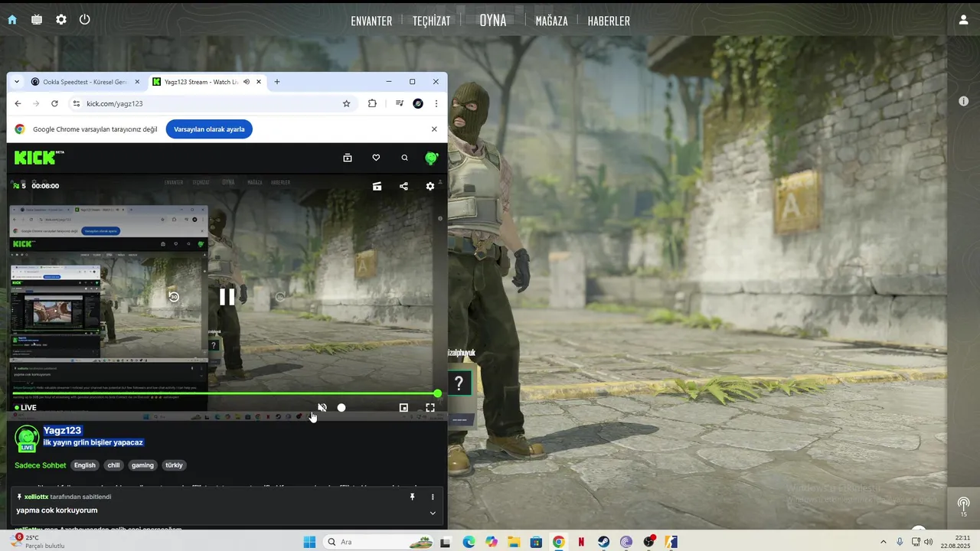Viewport: 980px width, 551px height.
Task: Select the türkiy tag
Action: coord(174,465)
